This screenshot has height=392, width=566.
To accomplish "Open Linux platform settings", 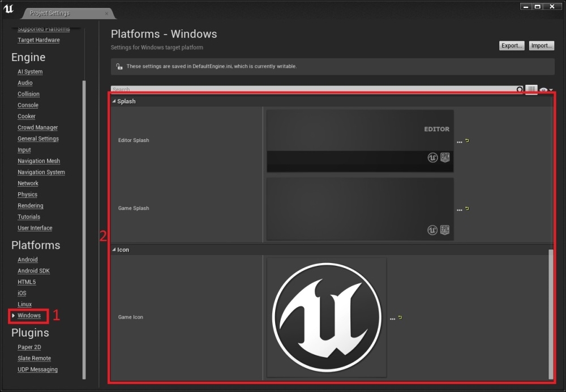I will (x=24, y=304).
